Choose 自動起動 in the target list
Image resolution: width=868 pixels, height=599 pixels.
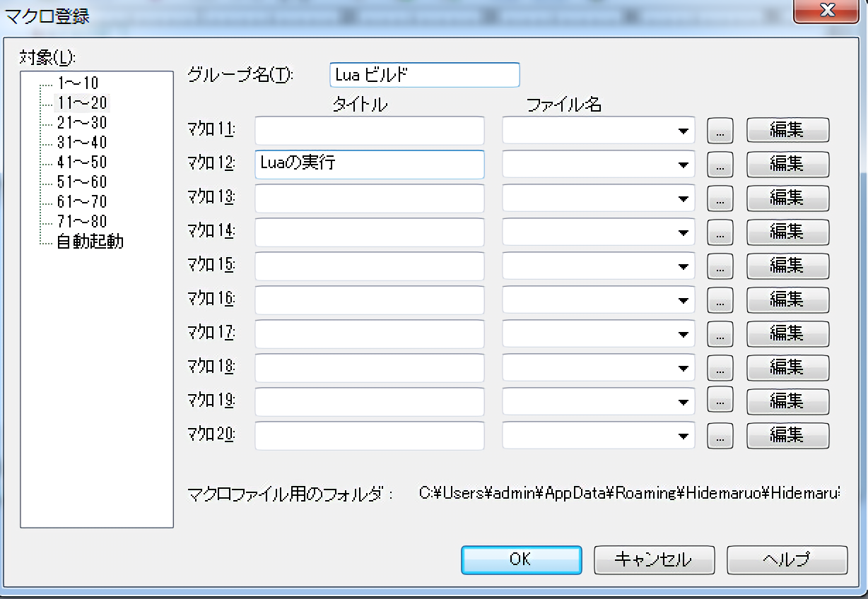90,242
